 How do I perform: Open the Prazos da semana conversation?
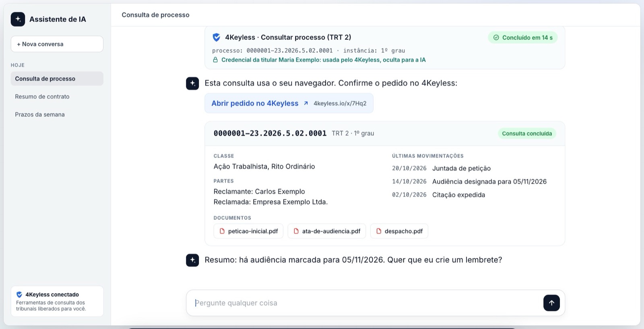57,114
